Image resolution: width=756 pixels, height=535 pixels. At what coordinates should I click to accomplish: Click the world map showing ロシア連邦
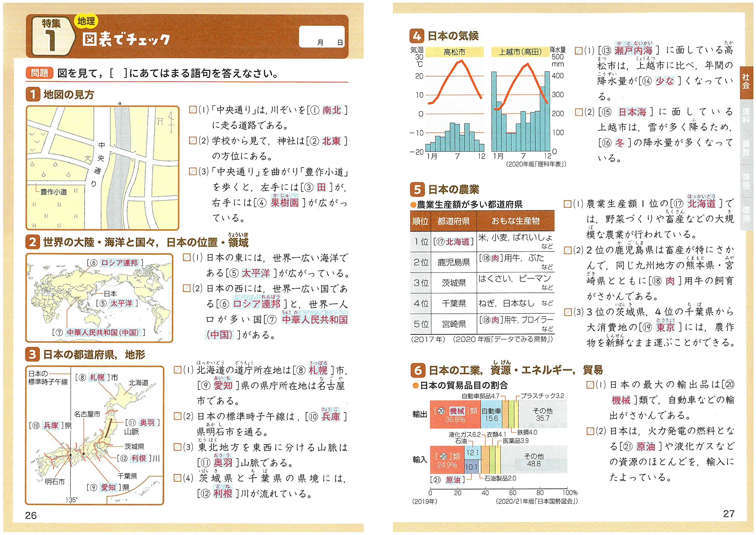point(99,298)
